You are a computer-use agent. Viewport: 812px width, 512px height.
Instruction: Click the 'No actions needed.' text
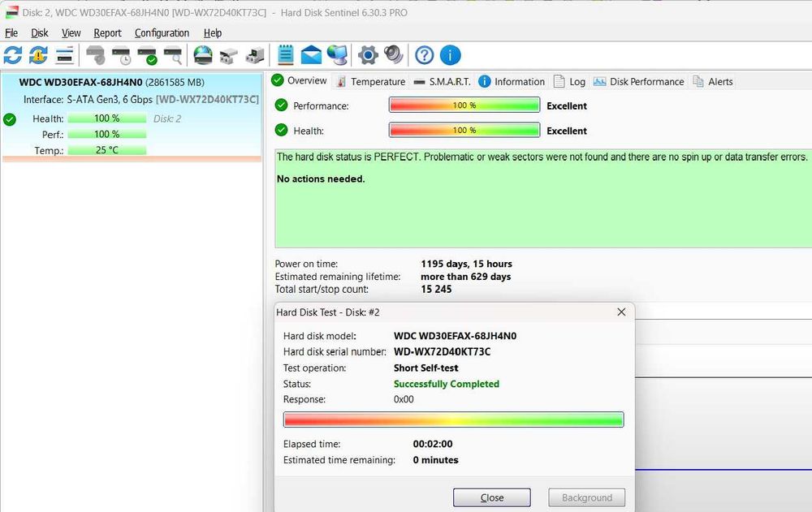coord(321,179)
